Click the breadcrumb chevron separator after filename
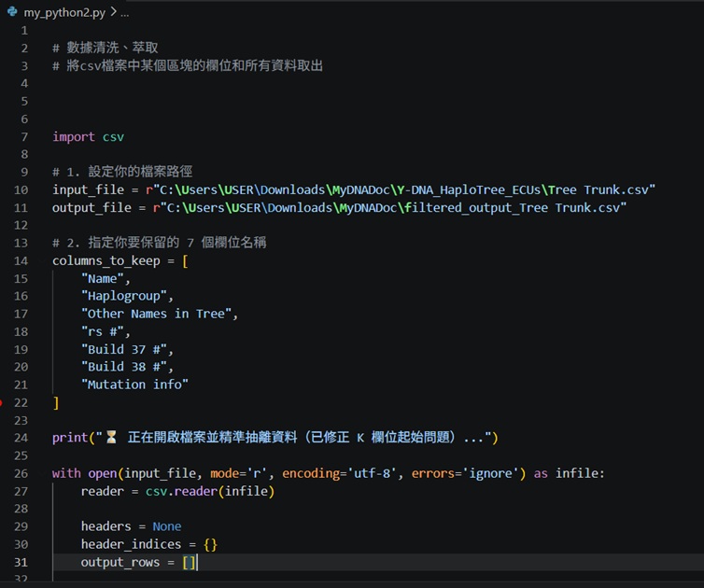The height and width of the screenshot is (588, 704). pyautogui.click(x=113, y=12)
